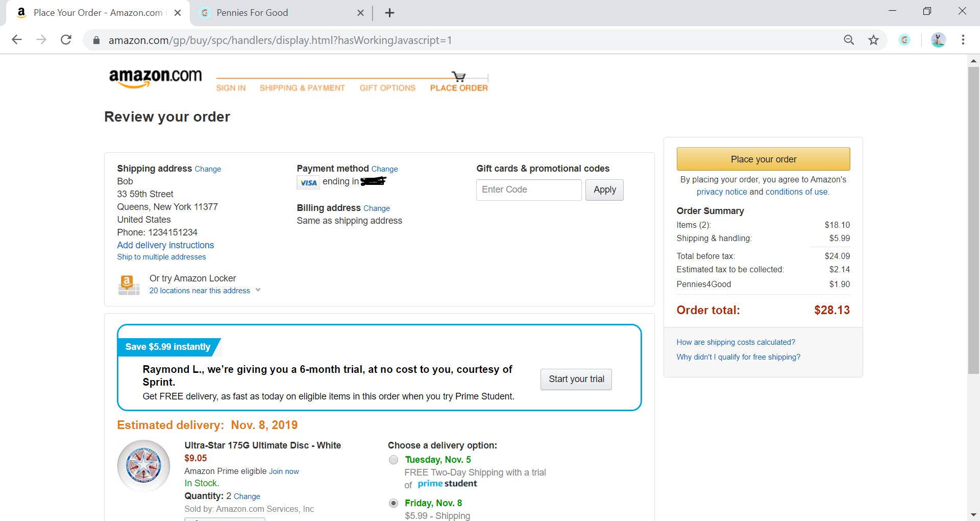
Task: Click the Ultra-Star 175G Ultimate Disc title
Action: [x=262, y=445]
